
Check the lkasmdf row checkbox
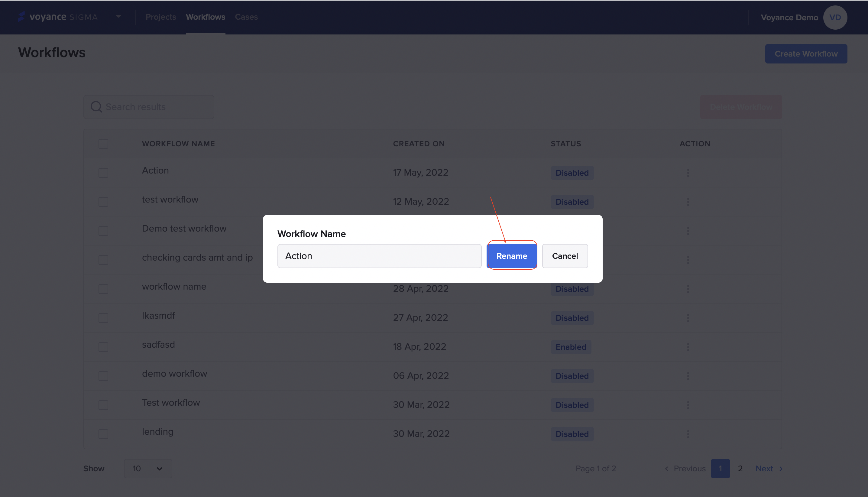click(103, 318)
